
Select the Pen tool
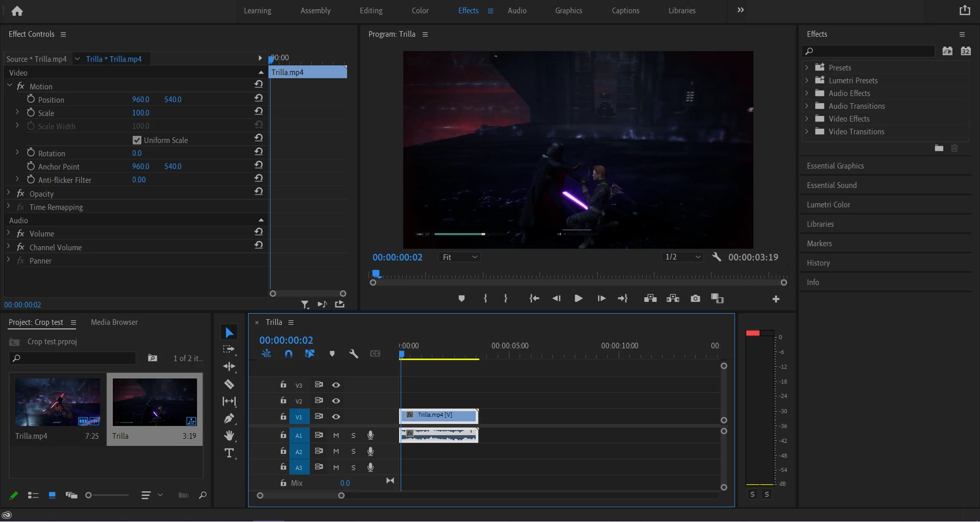(x=229, y=419)
